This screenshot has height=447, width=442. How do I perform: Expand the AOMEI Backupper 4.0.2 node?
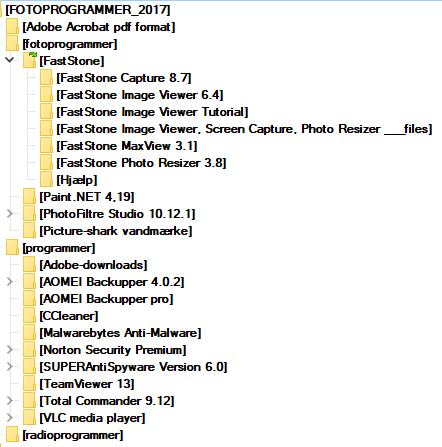(10, 282)
